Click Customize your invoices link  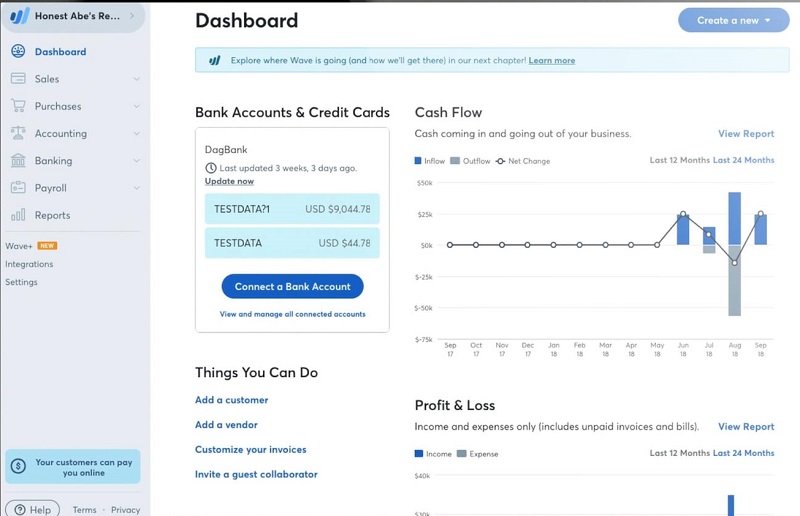251,450
